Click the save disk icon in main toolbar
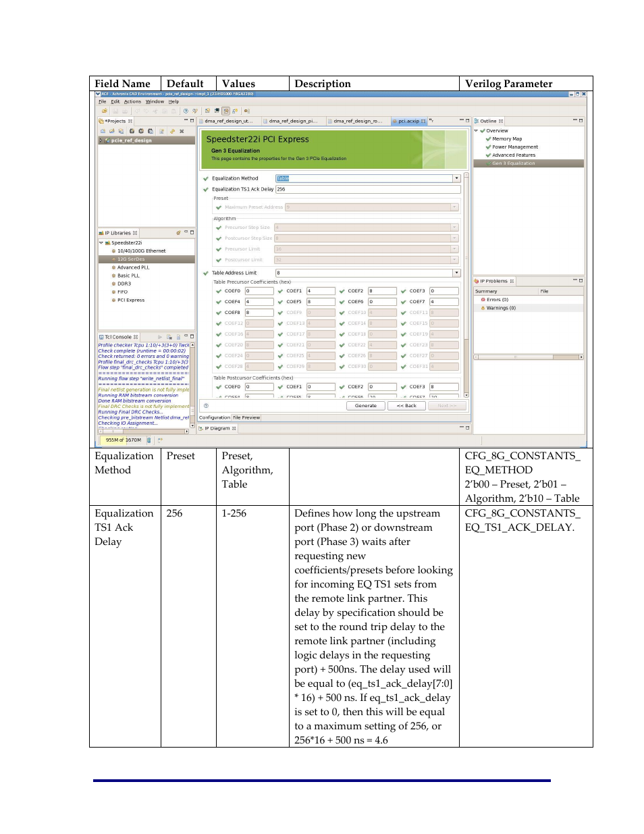644x834 pixels. 115,111
